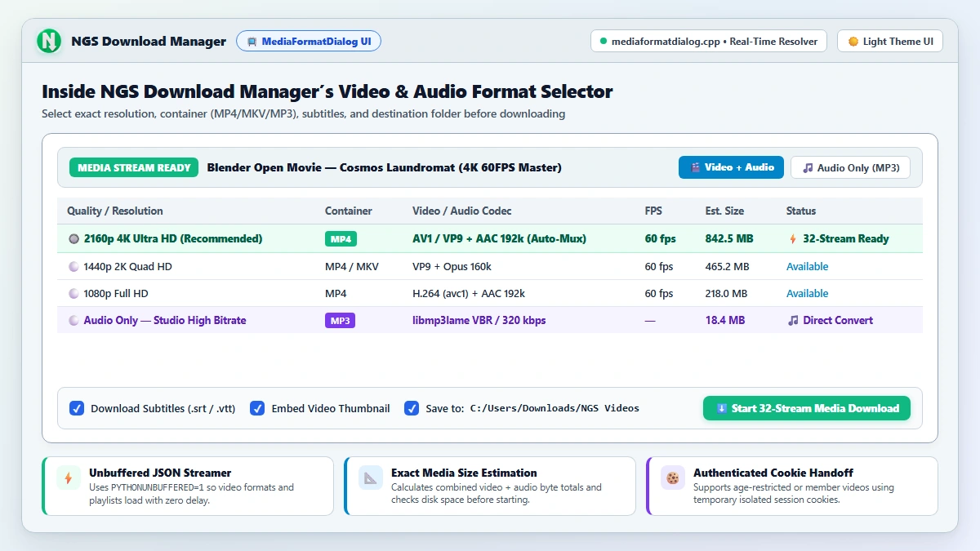
Task: Open the MediaFormatDialog UI pill
Action: coord(309,42)
